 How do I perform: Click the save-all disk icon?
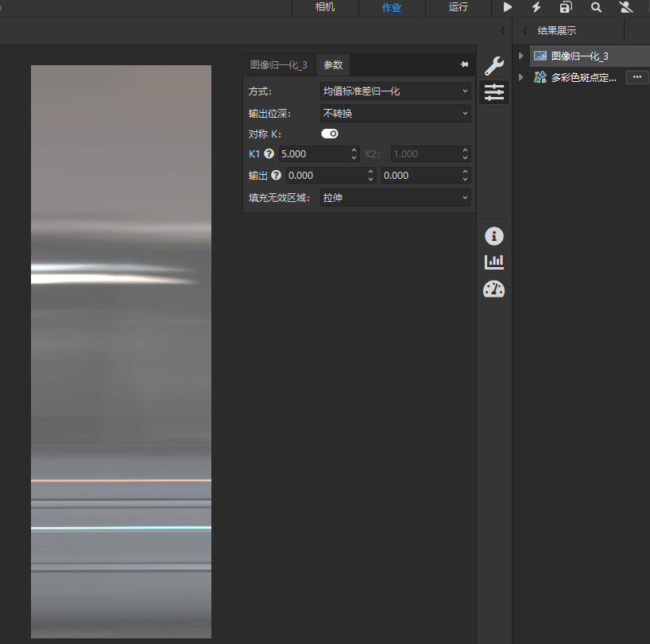click(566, 7)
